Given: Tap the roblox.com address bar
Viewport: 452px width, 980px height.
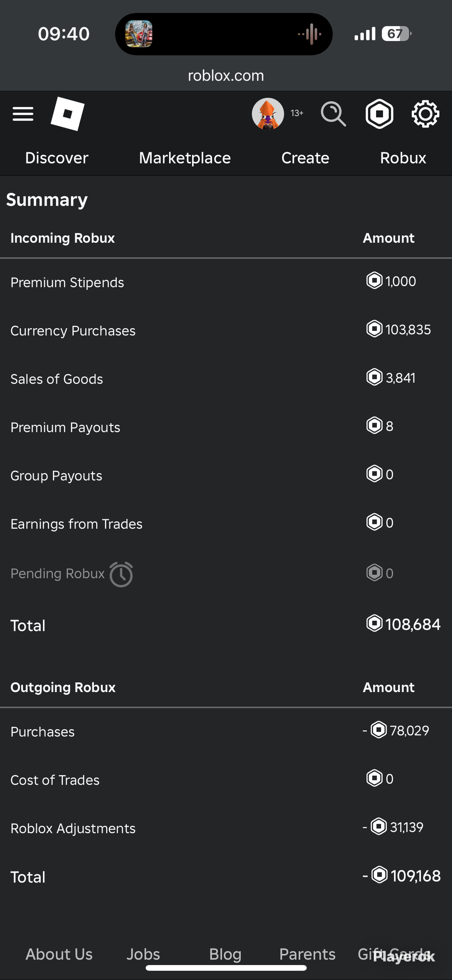Looking at the screenshot, I should 226,75.
